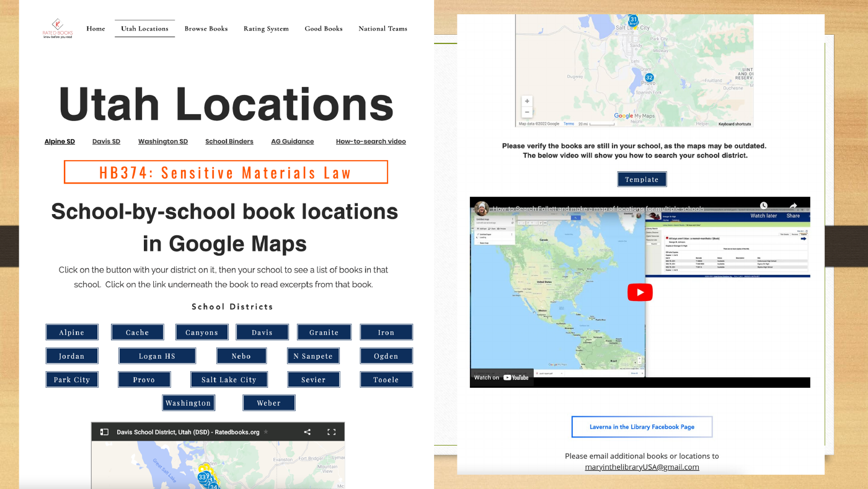Open map Terms link

pyautogui.click(x=569, y=124)
